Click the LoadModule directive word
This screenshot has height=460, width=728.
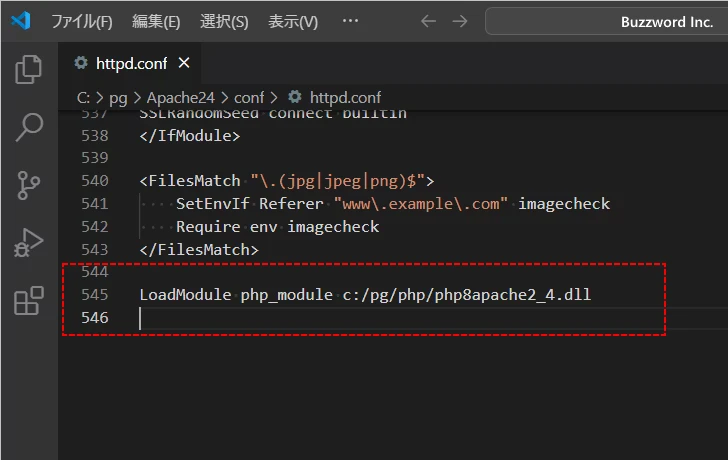click(185, 295)
